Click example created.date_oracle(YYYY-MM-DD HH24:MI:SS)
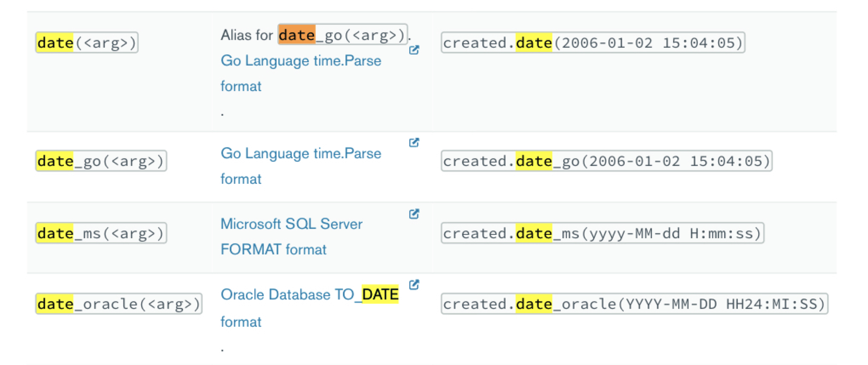Image resolution: width=868 pixels, height=365 pixels. (x=634, y=304)
